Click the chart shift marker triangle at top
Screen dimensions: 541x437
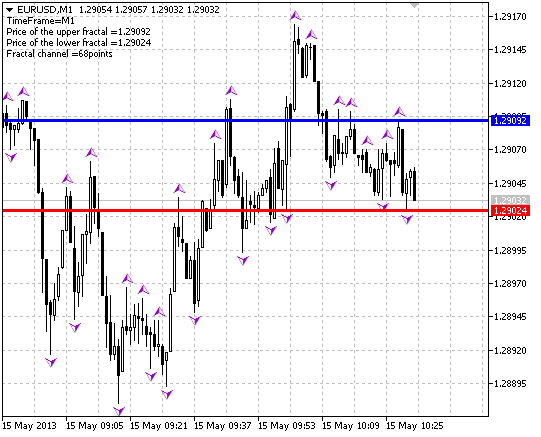pyautogui.click(x=414, y=5)
